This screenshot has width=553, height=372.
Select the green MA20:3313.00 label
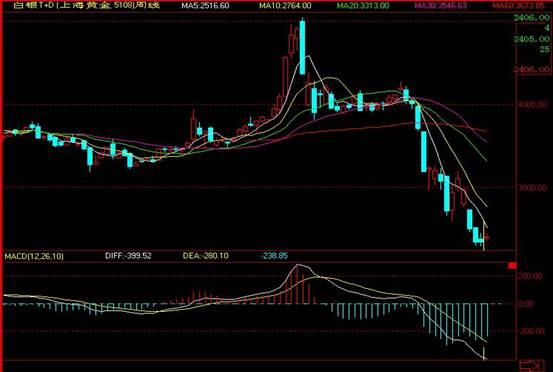pyautogui.click(x=363, y=6)
